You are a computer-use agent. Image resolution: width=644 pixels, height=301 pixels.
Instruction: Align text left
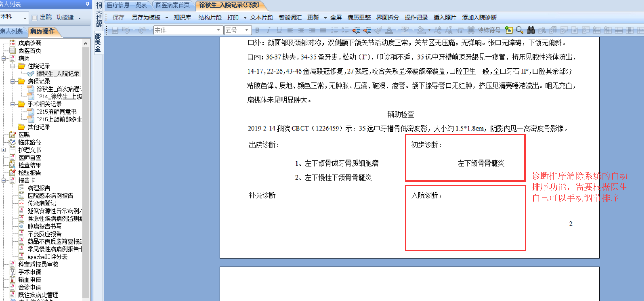point(290,30)
